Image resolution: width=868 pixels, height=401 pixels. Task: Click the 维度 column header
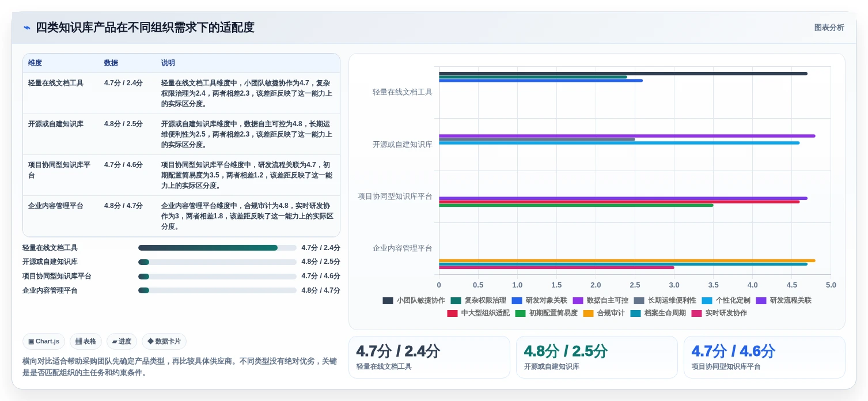tap(35, 63)
